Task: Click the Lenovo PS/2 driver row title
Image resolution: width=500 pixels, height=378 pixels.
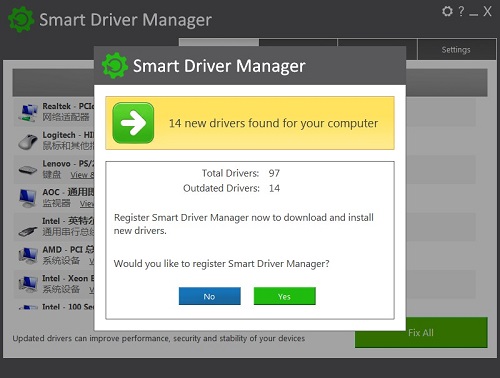Action: click(68, 163)
